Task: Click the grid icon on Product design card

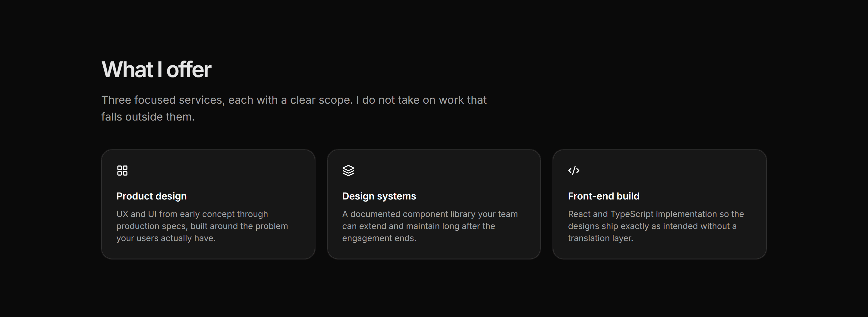Action: [x=122, y=171]
